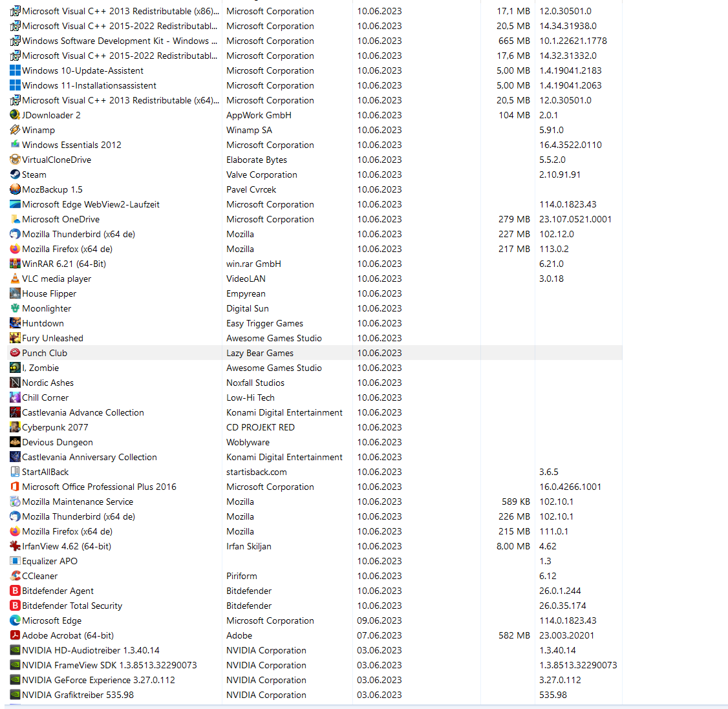
Task: Click the Bitdefender Total Security icon
Action: pyautogui.click(x=15, y=604)
